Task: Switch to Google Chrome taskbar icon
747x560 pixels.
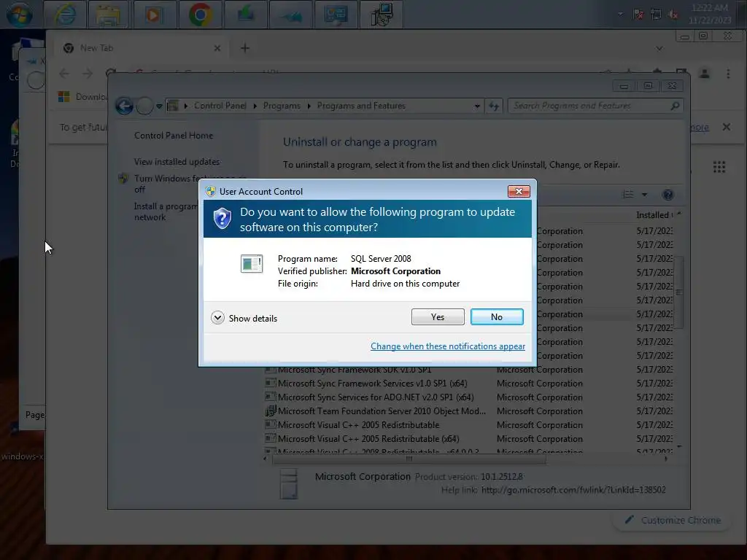Action: pos(200,15)
